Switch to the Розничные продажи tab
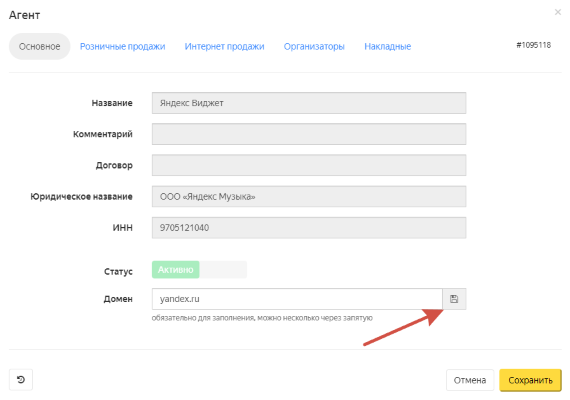 (x=123, y=47)
